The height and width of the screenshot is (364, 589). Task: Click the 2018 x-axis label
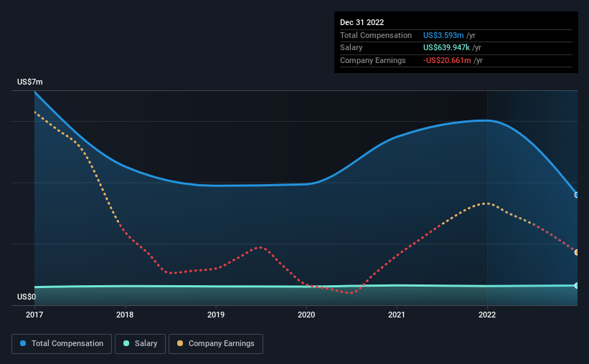pyautogui.click(x=125, y=315)
